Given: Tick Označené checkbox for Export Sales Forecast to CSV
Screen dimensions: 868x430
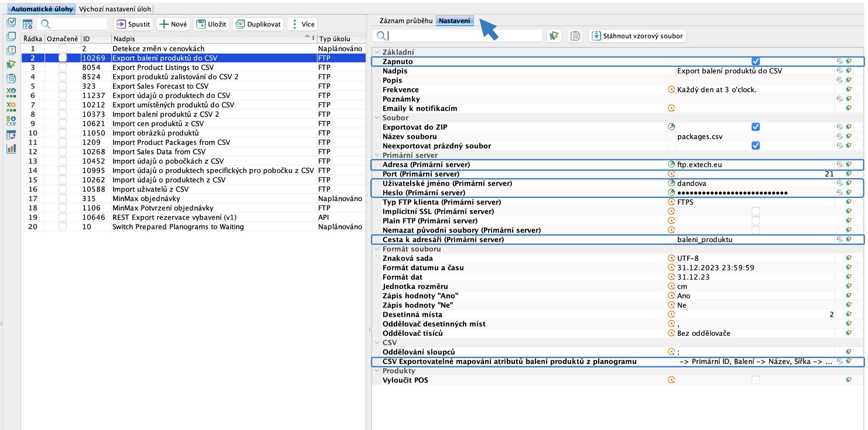Looking at the screenshot, I should 62,86.
